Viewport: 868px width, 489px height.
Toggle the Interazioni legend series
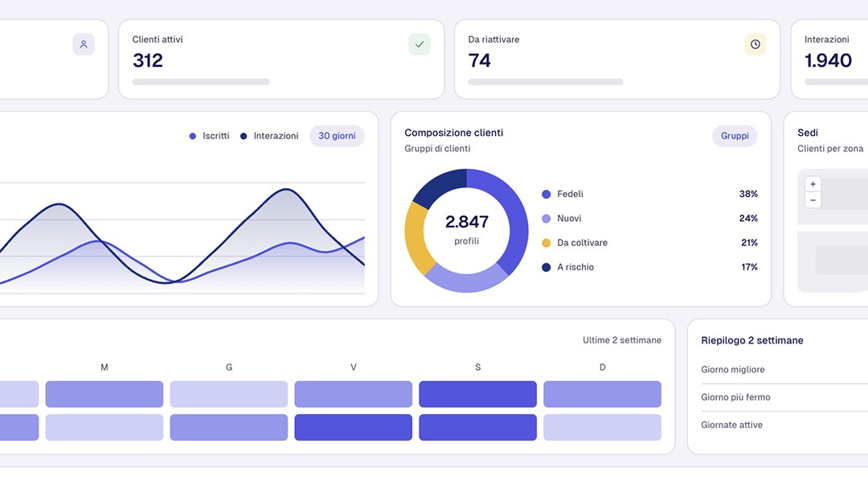point(269,136)
